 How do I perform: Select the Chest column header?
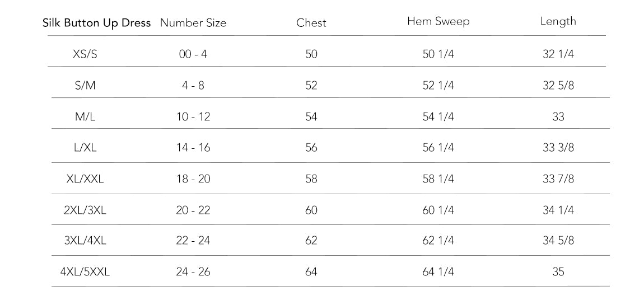(311, 23)
